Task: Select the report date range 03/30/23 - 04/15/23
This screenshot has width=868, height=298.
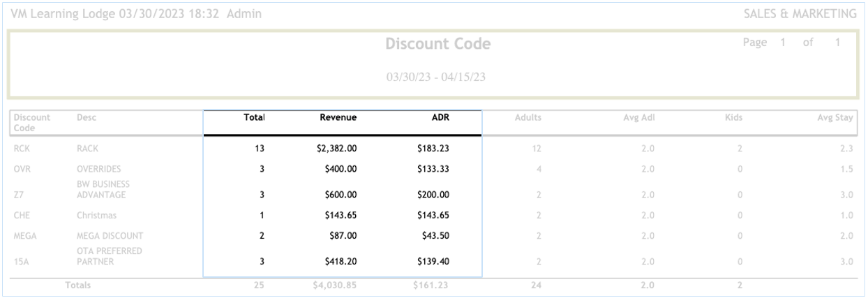Action: coord(437,75)
